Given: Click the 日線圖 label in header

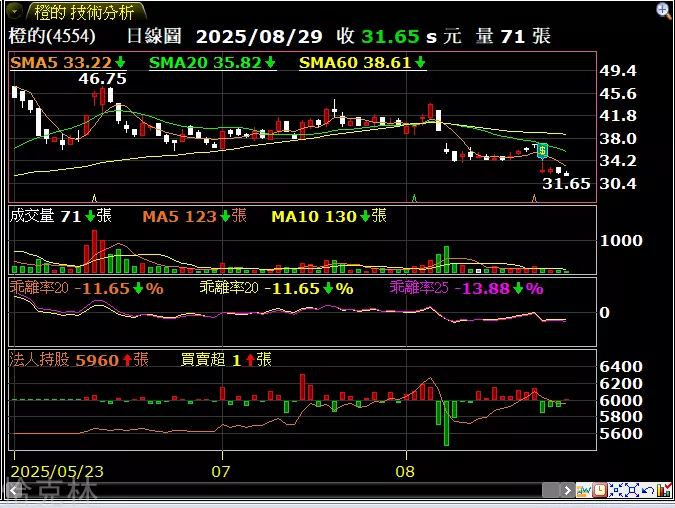Looking at the screenshot, I should 154,36.
